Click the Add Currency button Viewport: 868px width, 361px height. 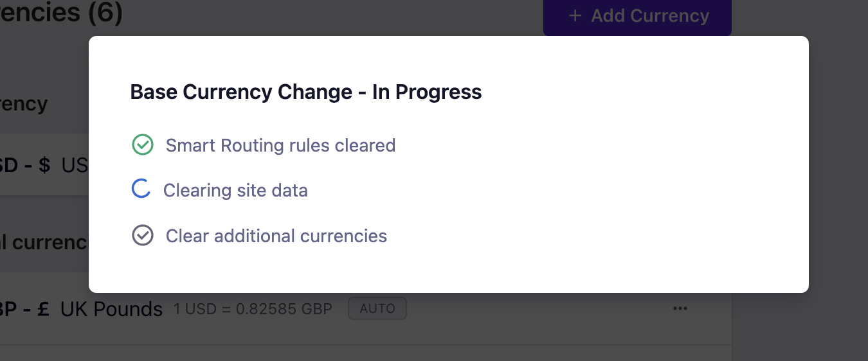(x=637, y=16)
